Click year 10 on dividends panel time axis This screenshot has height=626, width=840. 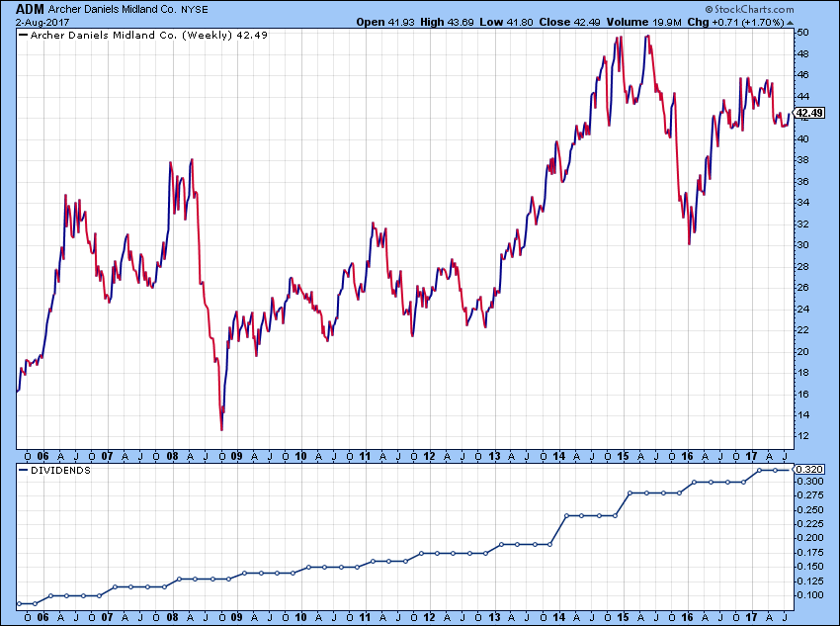point(300,617)
